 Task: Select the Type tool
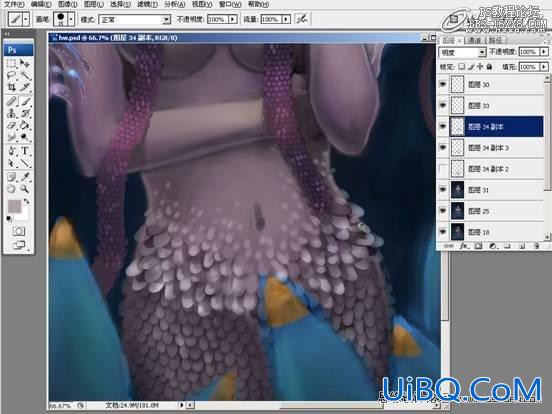[x=24, y=151]
